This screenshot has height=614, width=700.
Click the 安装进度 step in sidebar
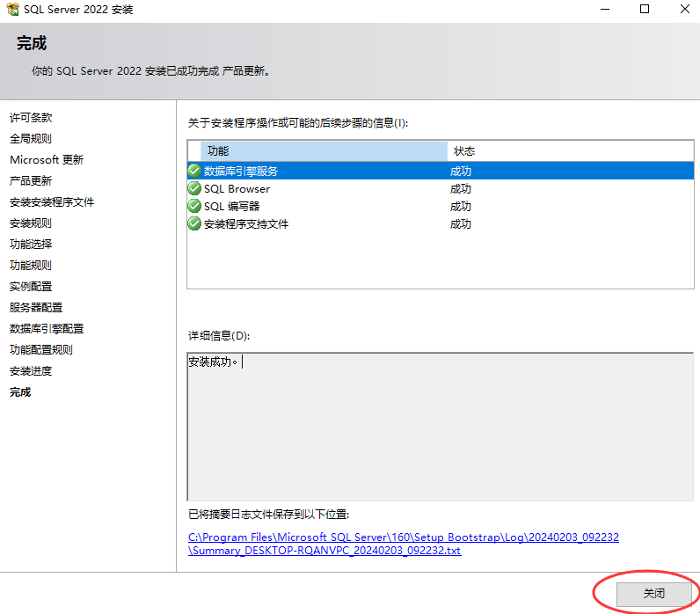[x=31, y=370]
